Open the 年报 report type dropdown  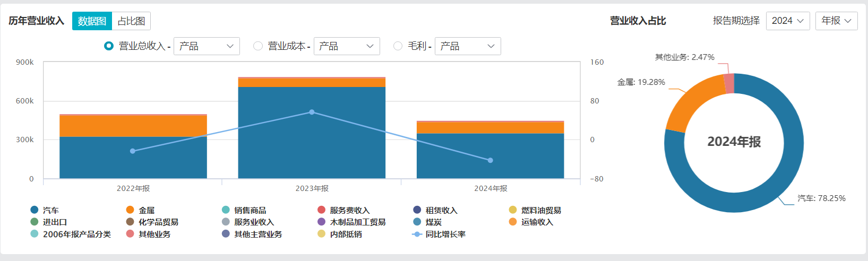tap(836, 21)
